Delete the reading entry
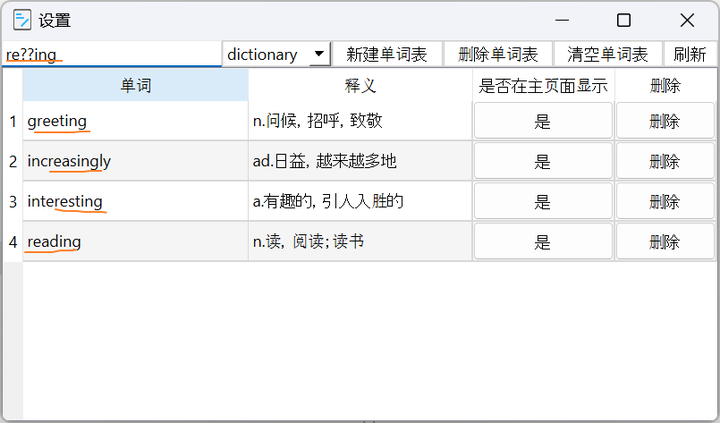 click(x=664, y=241)
